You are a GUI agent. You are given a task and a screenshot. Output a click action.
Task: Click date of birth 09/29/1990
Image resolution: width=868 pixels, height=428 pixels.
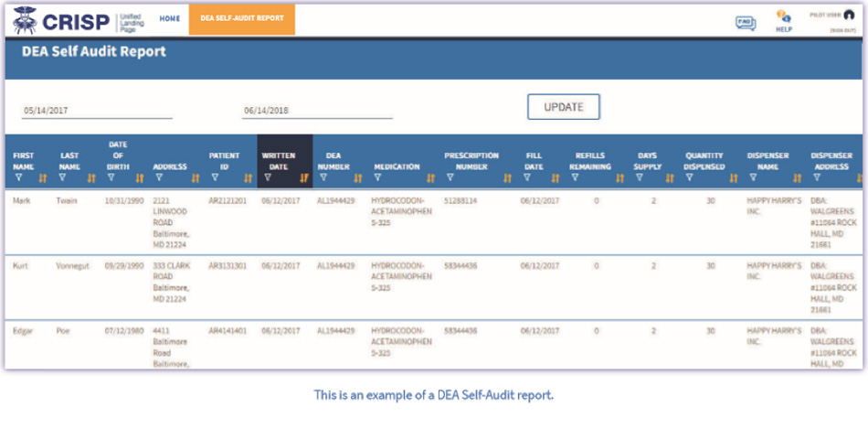coord(124,265)
